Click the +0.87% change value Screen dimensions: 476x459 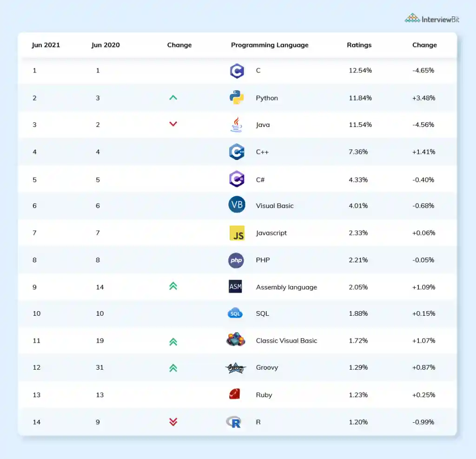pos(423,367)
